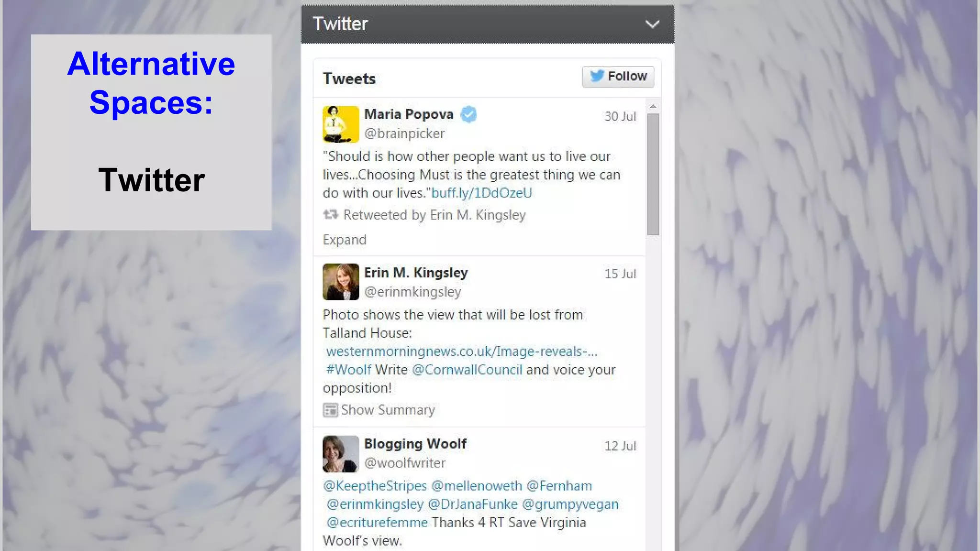Image resolution: width=980 pixels, height=551 pixels.
Task: Click the timeline scrollbar up arrow
Action: coord(653,106)
